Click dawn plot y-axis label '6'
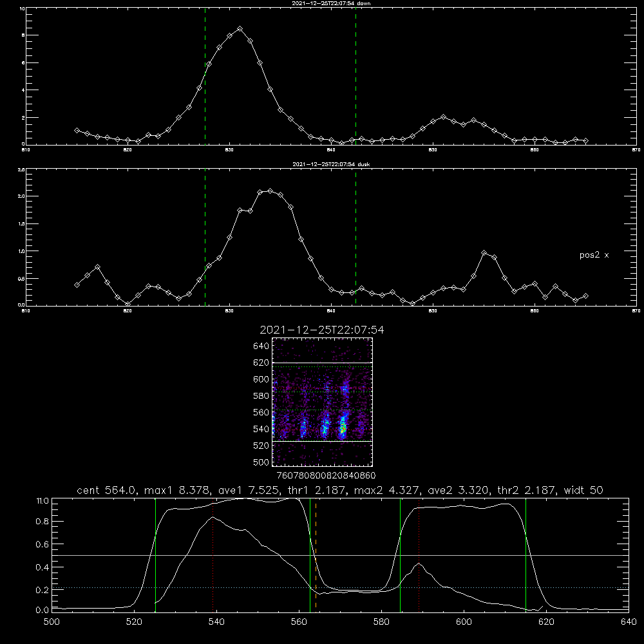The image size is (644, 644). pos(23,63)
